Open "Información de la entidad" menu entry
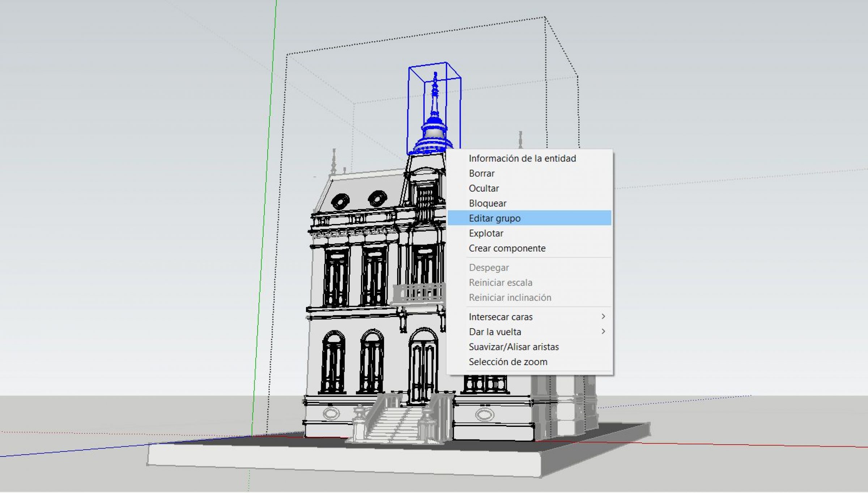This screenshot has height=493, width=868. click(523, 158)
